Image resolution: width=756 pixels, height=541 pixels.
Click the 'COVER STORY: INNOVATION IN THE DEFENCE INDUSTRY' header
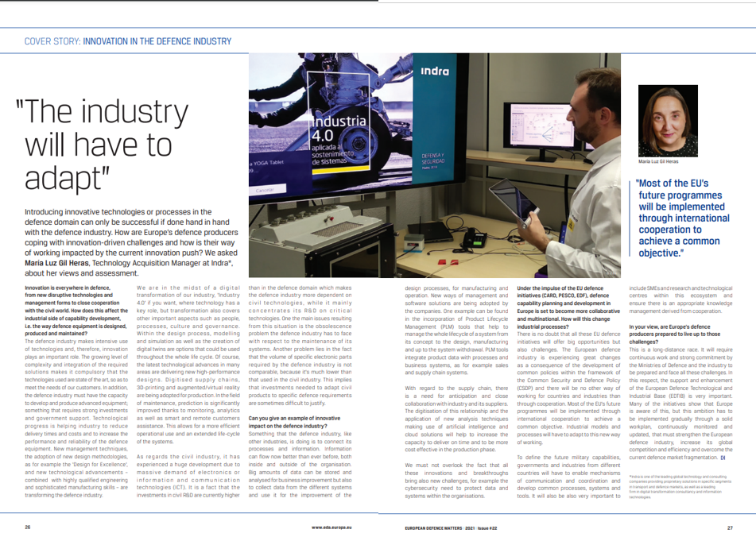[128, 41]
